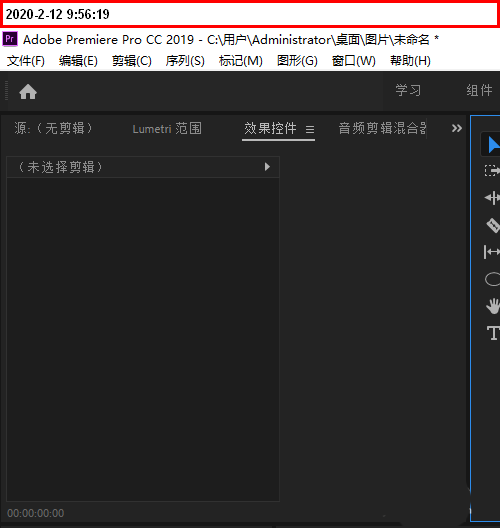Select the Razor tool

[x=493, y=225]
